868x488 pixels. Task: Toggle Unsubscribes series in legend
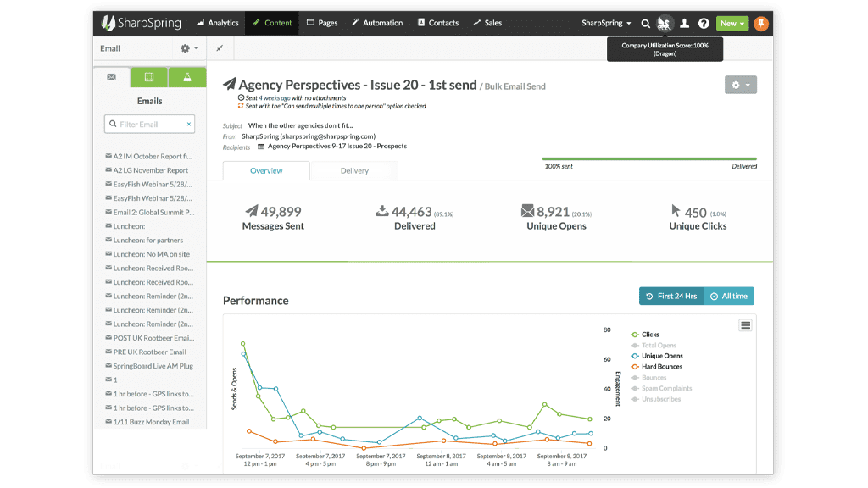tap(655, 399)
